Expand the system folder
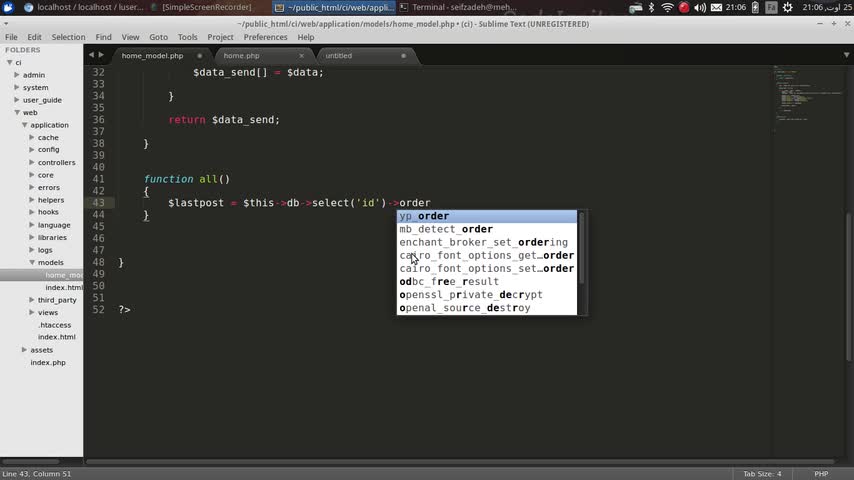Viewport: 854px width, 480px height. pos(16,87)
